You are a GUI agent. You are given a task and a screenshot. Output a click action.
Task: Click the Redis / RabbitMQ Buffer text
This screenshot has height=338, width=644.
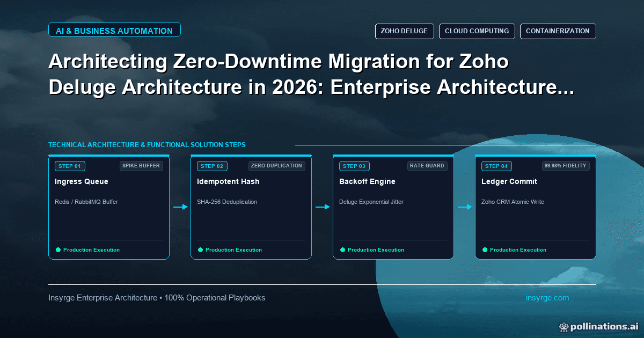click(86, 202)
